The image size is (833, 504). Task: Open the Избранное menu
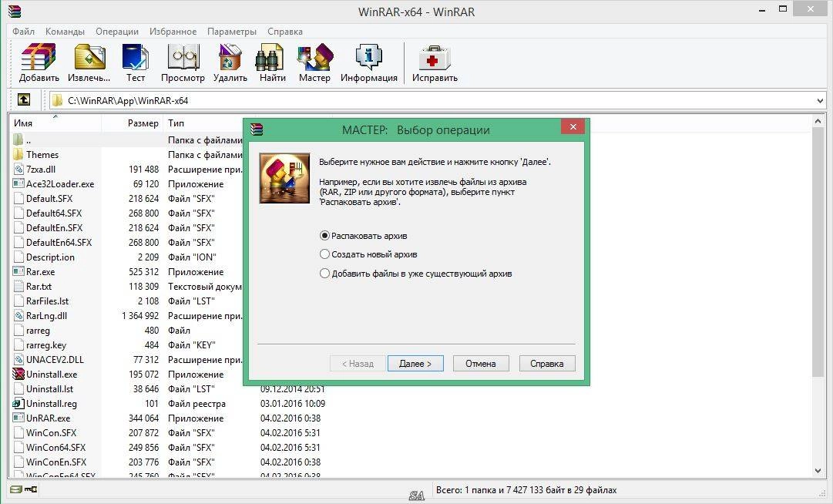[173, 32]
